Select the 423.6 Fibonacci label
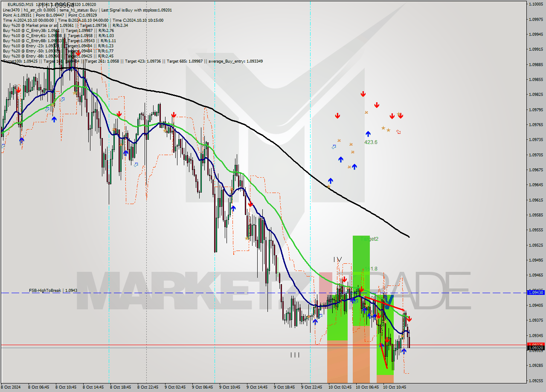Image resolution: width=546 pixels, height=392 pixels. pyautogui.click(x=371, y=142)
